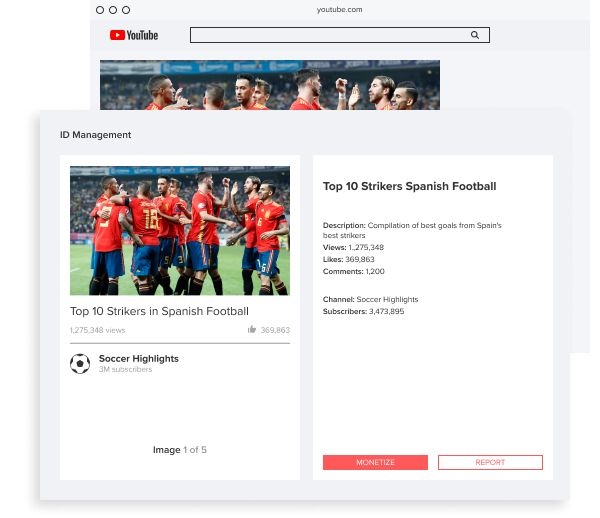Screen dimensions: 600x518
Task: Click the youtube.com address bar text
Action: 339,10
